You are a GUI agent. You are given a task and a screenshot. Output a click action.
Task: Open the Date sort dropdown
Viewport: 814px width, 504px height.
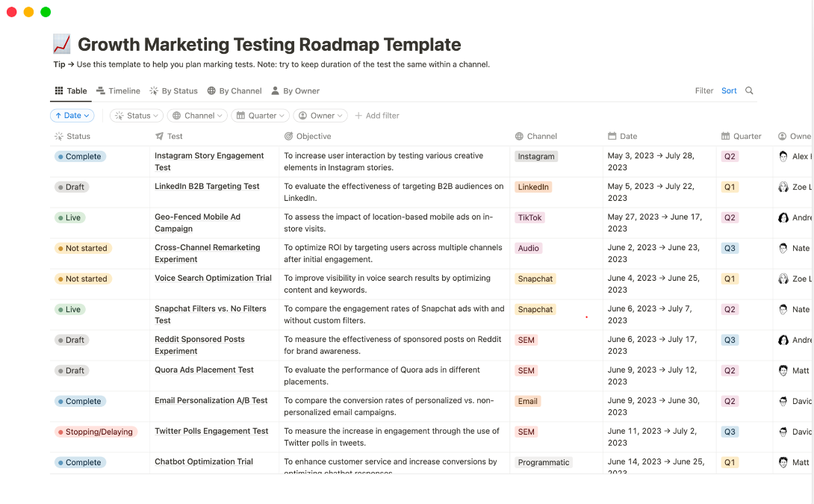tap(72, 116)
